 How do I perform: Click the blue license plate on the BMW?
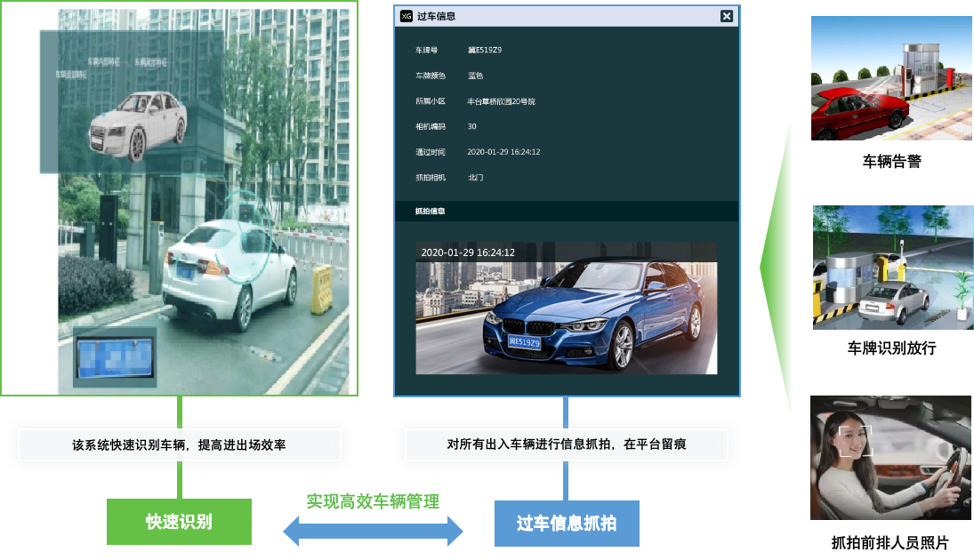click(524, 342)
